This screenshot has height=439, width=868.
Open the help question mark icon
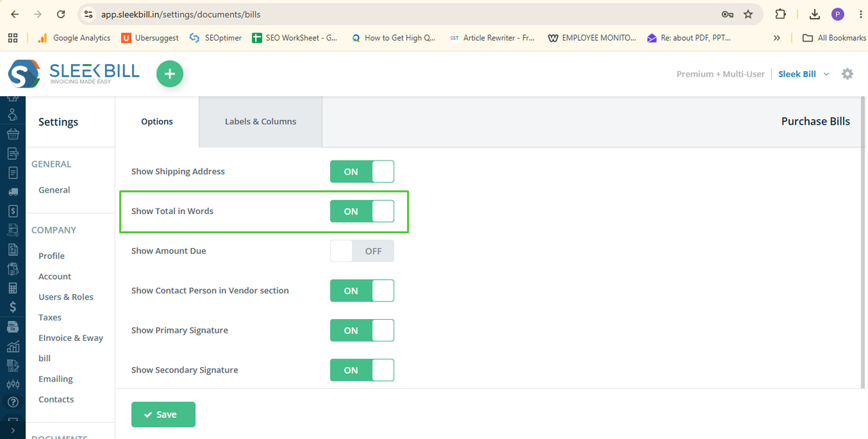(x=12, y=402)
